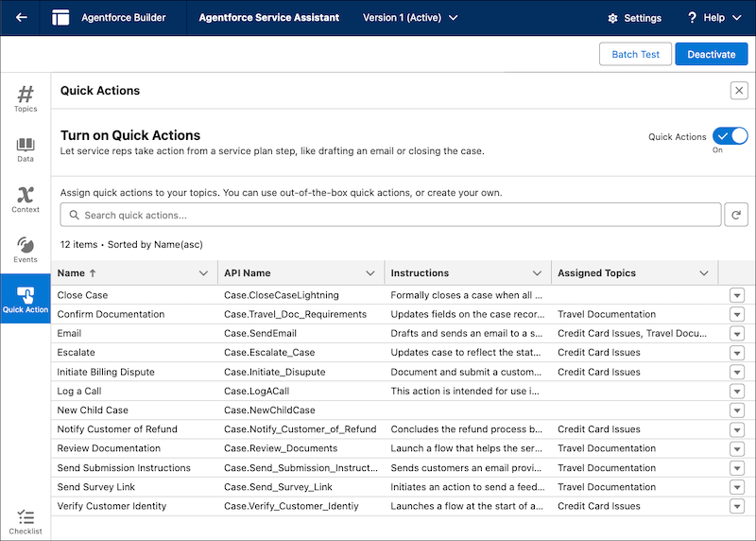
Task: Click the Deactivate button
Action: [712, 54]
